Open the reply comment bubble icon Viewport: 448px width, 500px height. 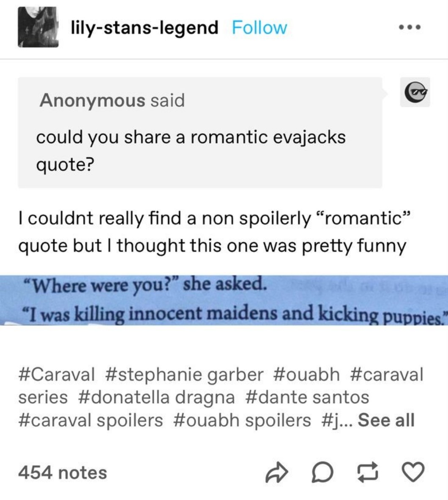[322, 473]
